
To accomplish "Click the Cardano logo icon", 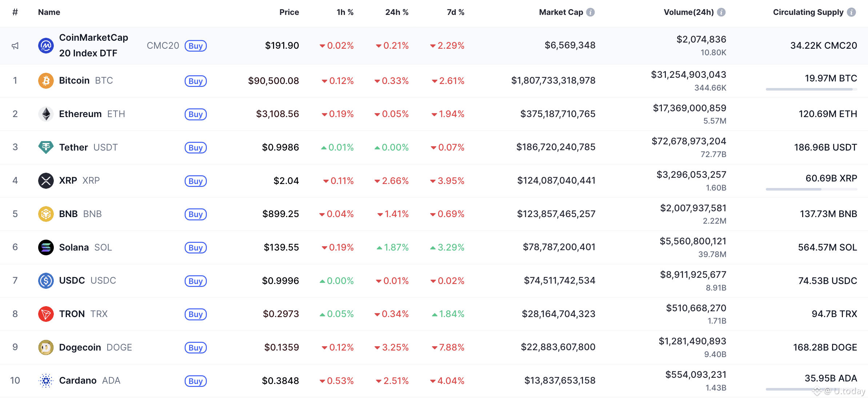I will [46, 381].
